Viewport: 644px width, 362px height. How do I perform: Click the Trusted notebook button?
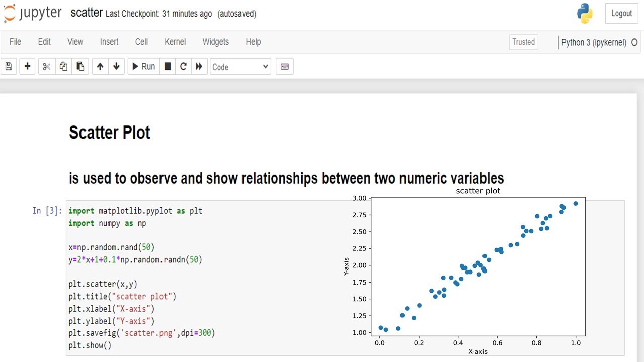pos(523,42)
